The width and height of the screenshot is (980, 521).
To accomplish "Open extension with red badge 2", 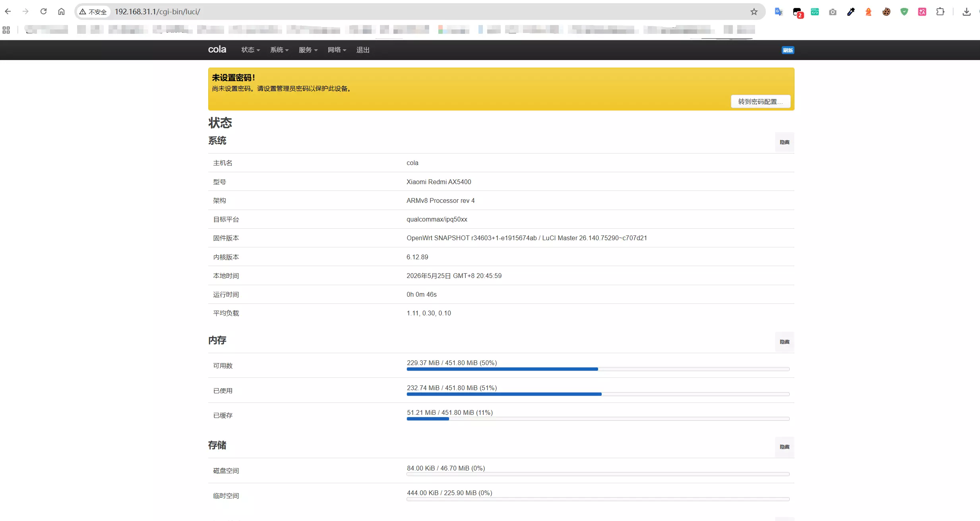I will pyautogui.click(x=798, y=12).
